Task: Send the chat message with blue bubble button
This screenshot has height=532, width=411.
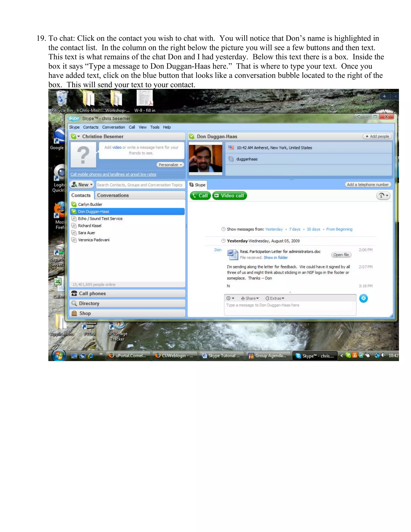Action: tap(363, 298)
